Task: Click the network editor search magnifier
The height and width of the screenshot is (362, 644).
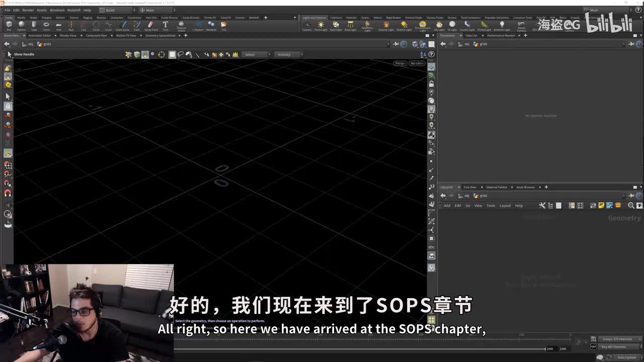Action: (x=631, y=206)
